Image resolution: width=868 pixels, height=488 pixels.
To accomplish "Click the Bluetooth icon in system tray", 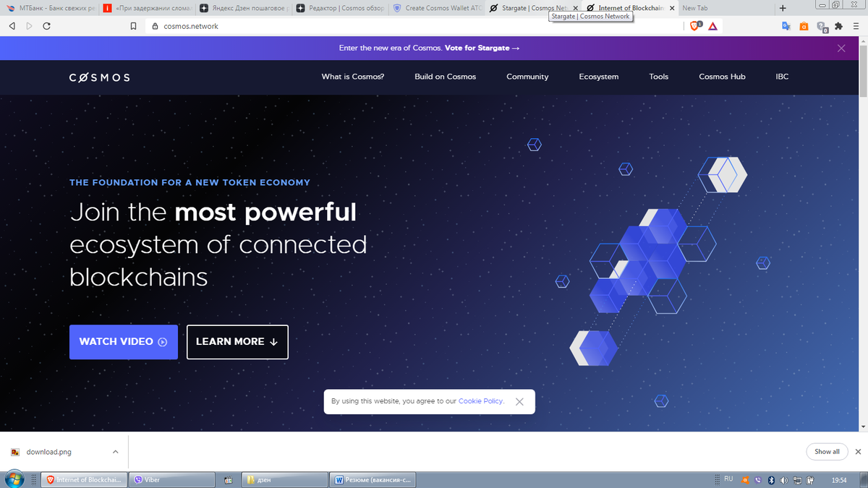I will click(770, 479).
